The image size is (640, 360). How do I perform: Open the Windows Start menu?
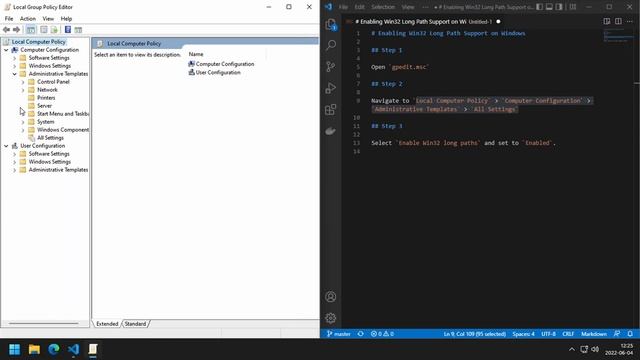click(15, 349)
